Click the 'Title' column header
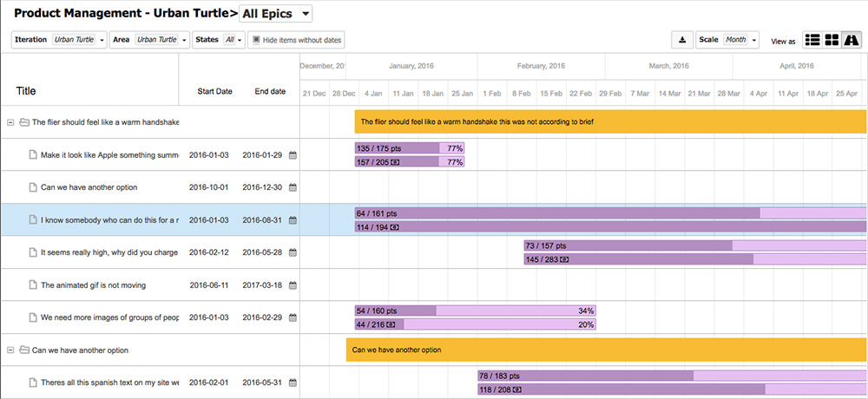This screenshot has height=399, width=868. tap(26, 91)
